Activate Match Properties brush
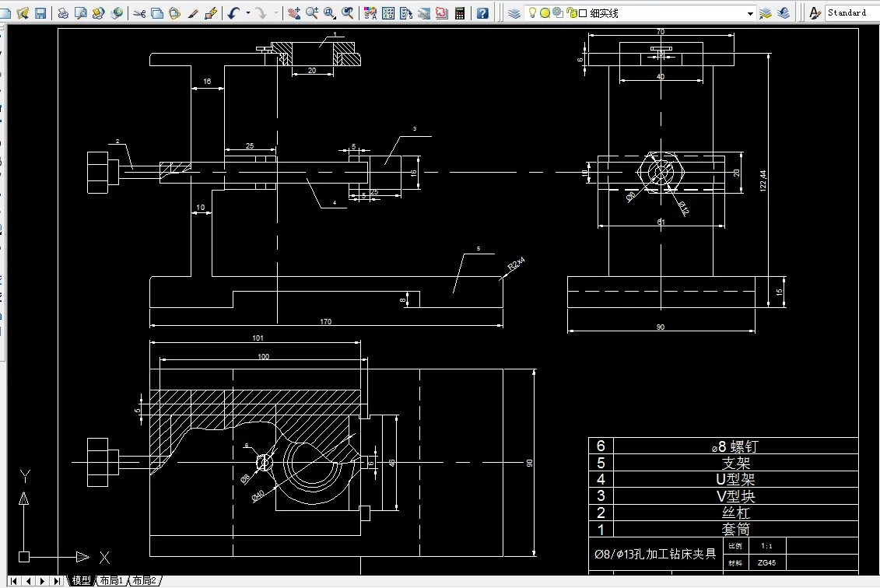Screen dimensions: 880x588 tap(192, 13)
